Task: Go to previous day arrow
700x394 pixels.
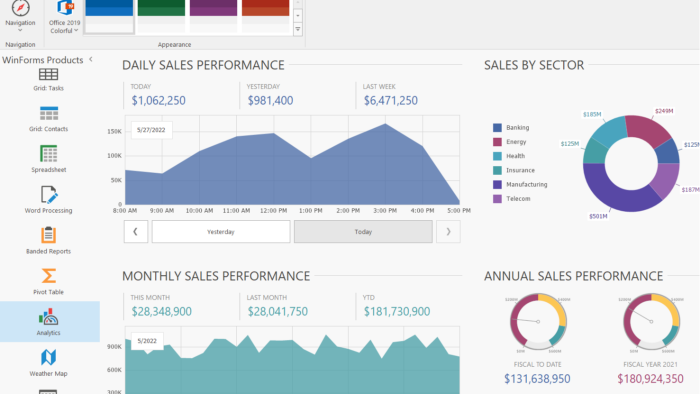Action: click(x=136, y=232)
